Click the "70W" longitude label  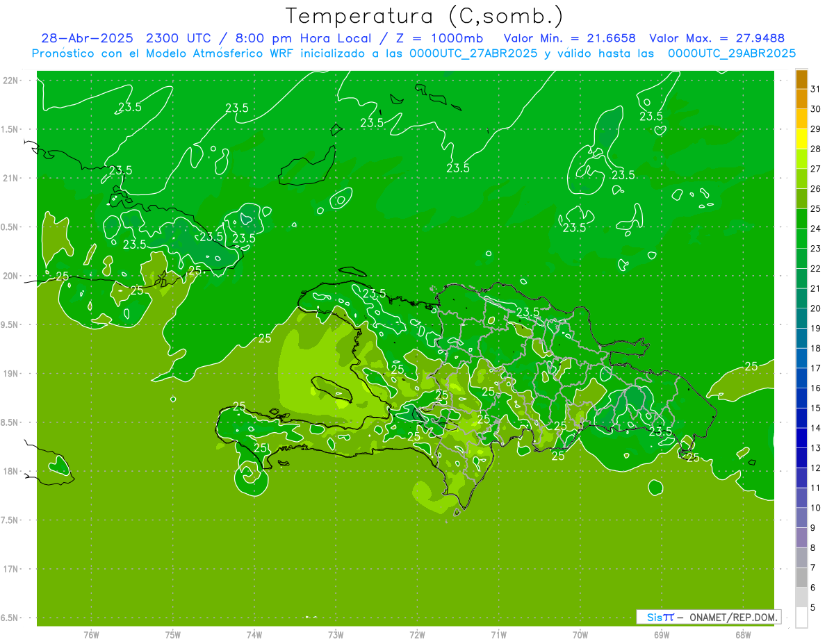click(580, 634)
